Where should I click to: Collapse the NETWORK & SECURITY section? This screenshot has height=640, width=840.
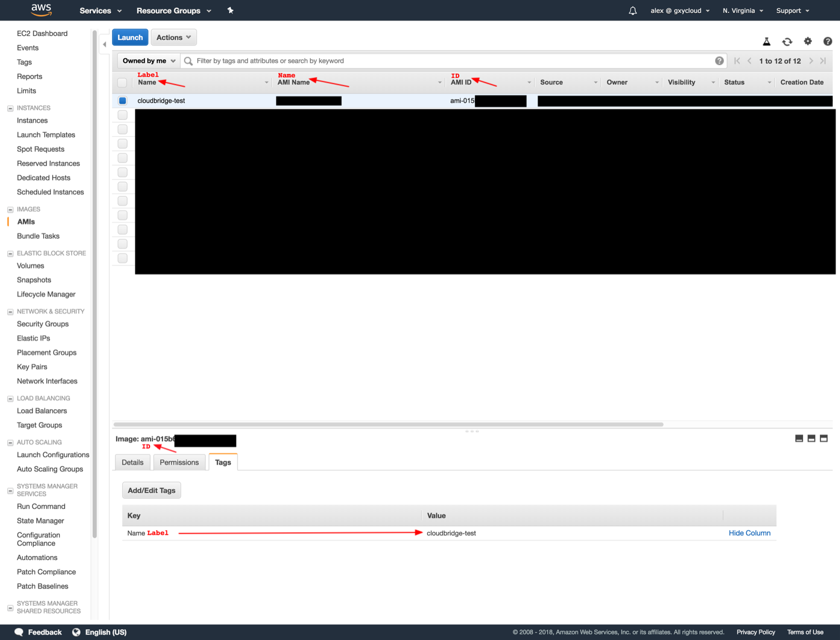10,312
